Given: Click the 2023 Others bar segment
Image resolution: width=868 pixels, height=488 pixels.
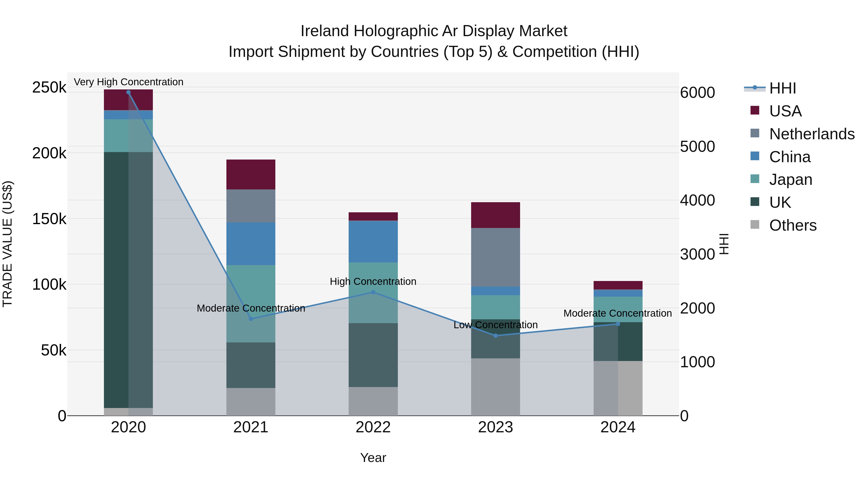Looking at the screenshot, I should (x=495, y=387).
